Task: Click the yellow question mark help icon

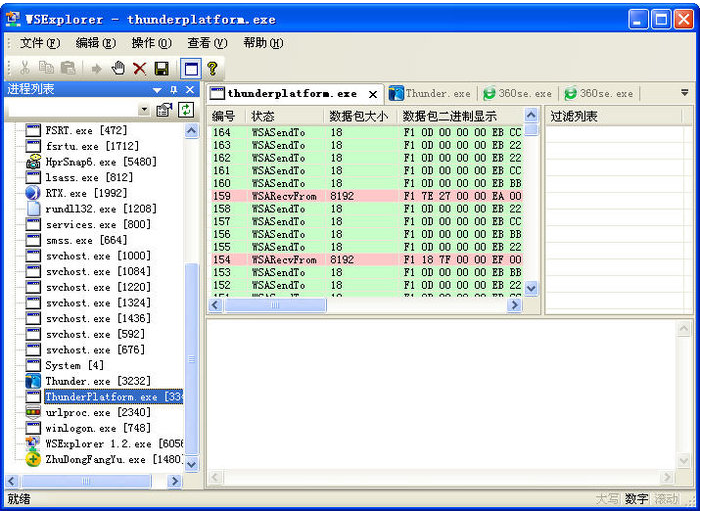Action: 212,68
